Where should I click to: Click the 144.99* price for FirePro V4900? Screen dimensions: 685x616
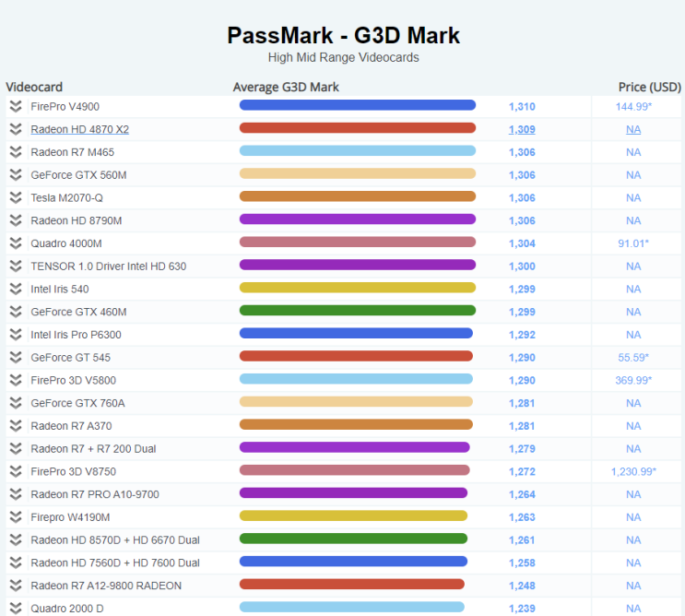click(633, 107)
